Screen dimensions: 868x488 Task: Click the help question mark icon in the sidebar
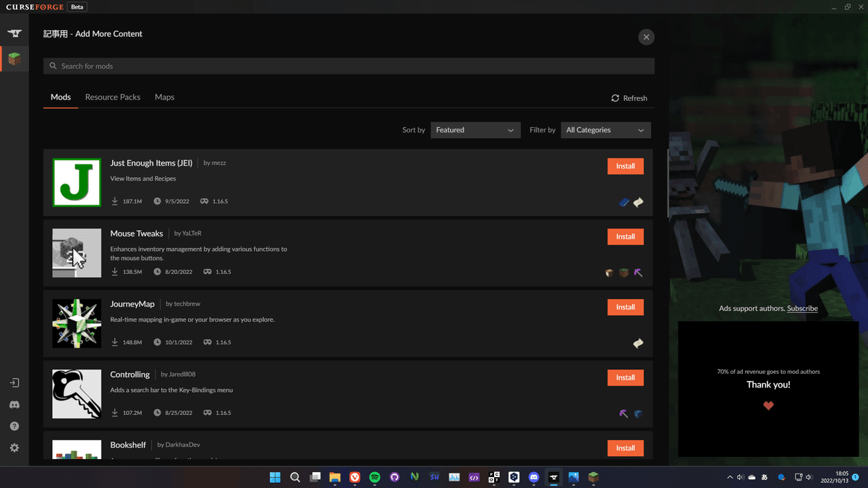click(14, 426)
